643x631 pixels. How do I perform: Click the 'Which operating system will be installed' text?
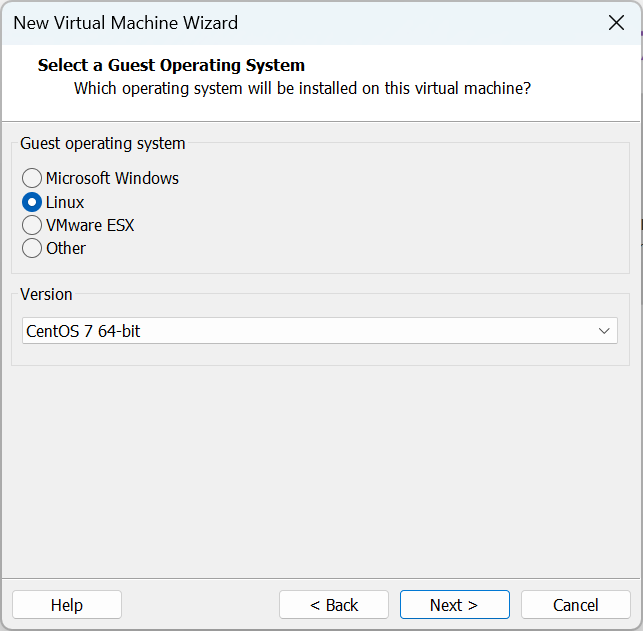point(302,89)
